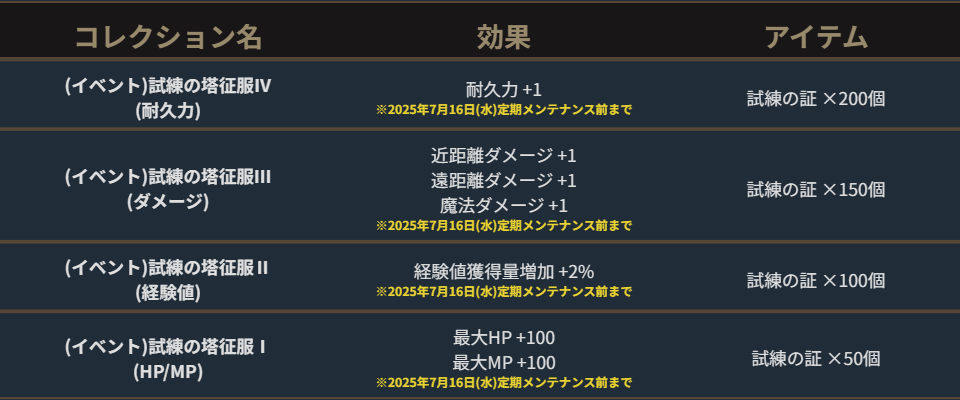Image resolution: width=960 pixels, height=400 pixels.
Task: Click the 最大MP +100 effect line
Action: tap(503, 362)
